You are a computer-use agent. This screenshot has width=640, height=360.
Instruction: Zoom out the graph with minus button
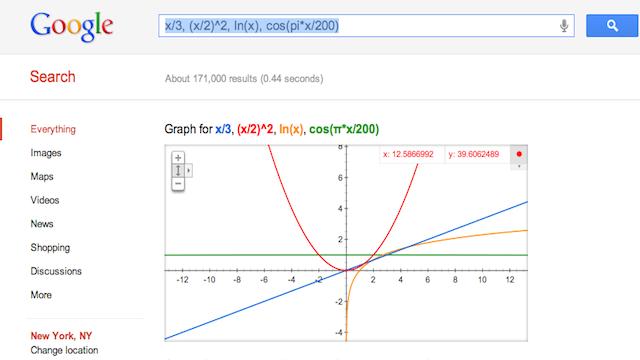click(178, 184)
